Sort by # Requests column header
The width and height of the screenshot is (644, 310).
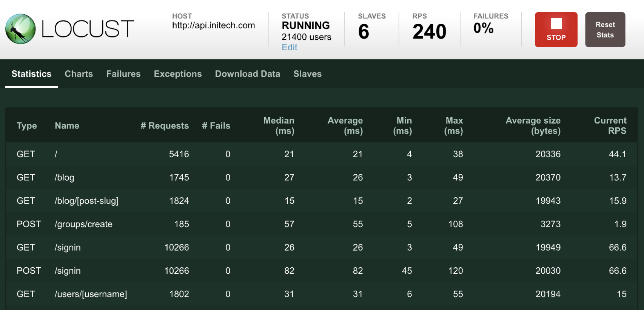165,126
